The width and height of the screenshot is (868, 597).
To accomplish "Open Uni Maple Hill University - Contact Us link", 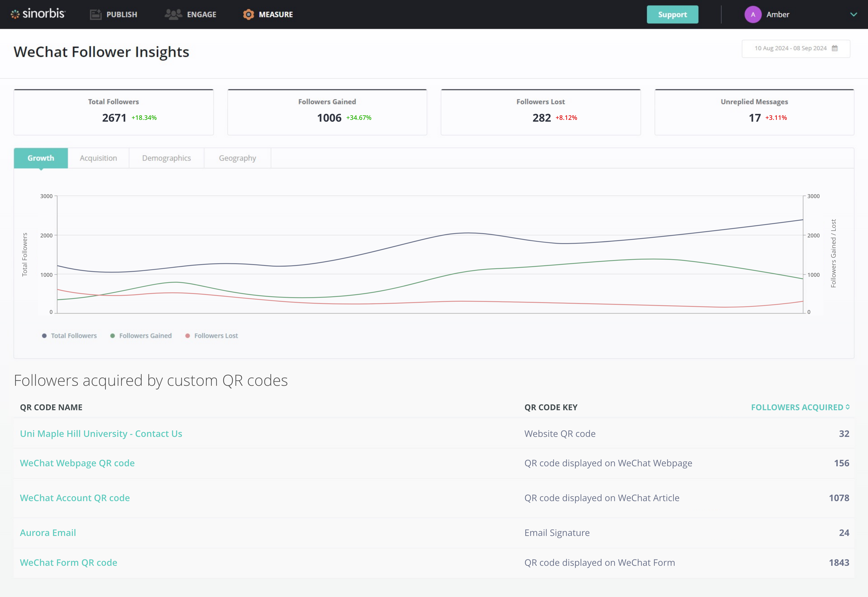I will click(x=101, y=434).
